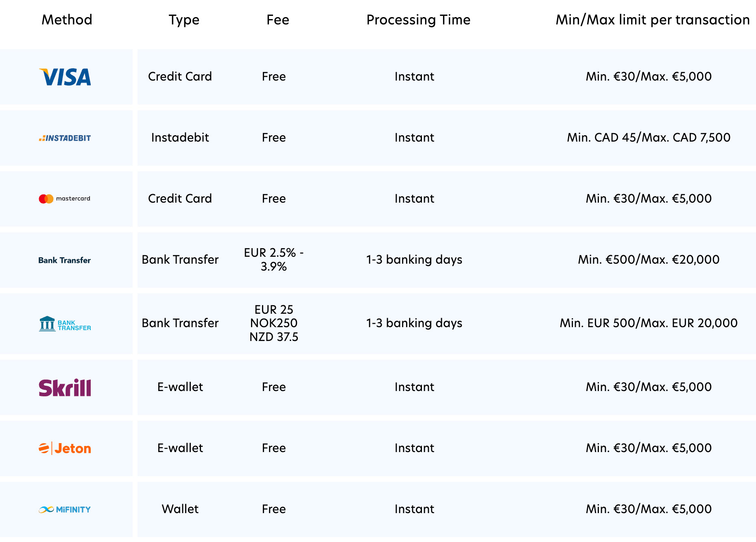Click 'Min/Max limit per transaction' header
The height and width of the screenshot is (542, 756).
click(x=653, y=20)
